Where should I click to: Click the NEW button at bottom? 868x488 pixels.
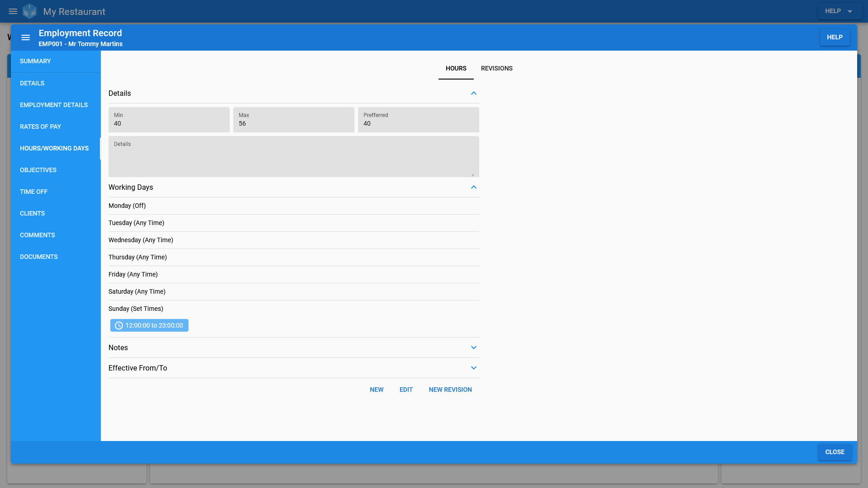pos(376,389)
